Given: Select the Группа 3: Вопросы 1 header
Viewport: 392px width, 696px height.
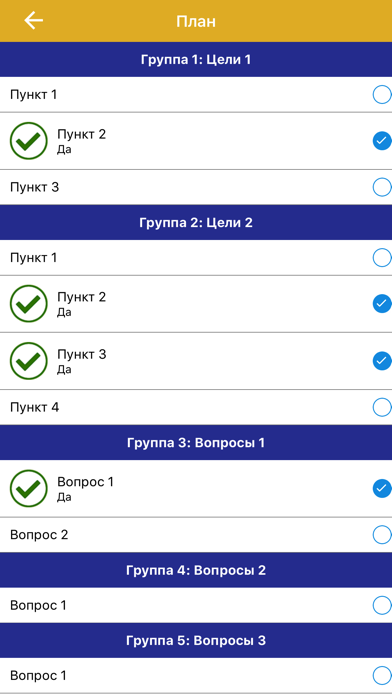Looking at the screenshot, I should [x=196, y=443].
